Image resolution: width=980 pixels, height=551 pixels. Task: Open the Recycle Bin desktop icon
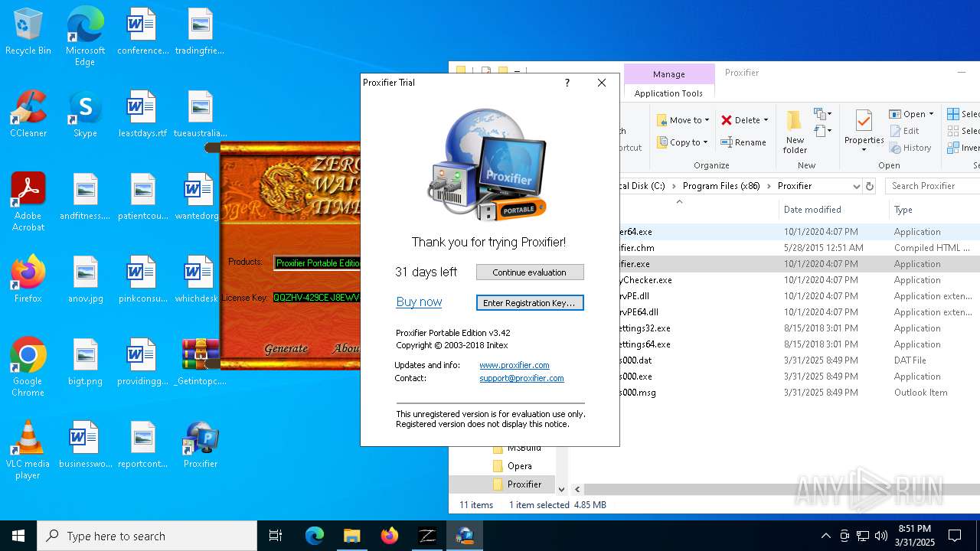pyautogui.click(x=28, y=32)
